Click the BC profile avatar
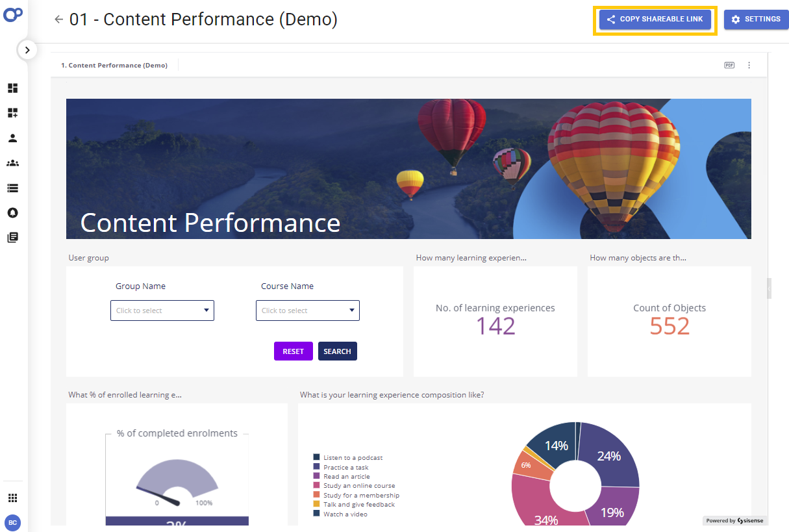Viewport: 789px width, 532px height. click(13, 522)
